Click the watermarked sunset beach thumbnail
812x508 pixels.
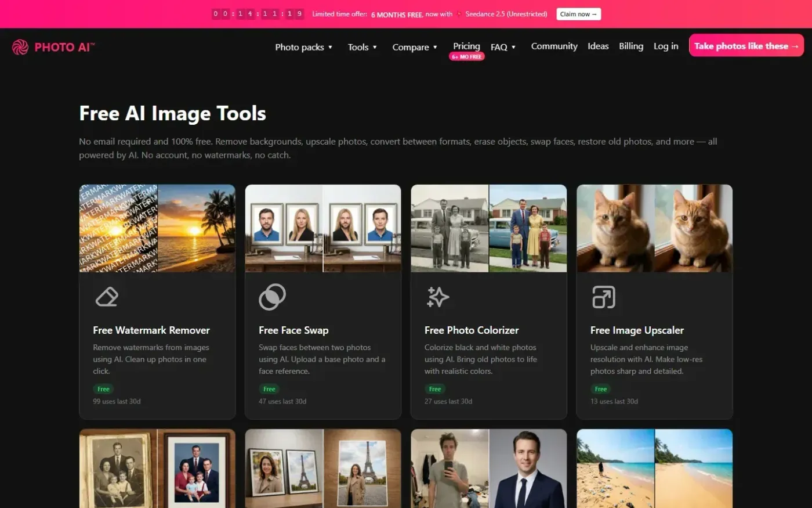point(157,228)
